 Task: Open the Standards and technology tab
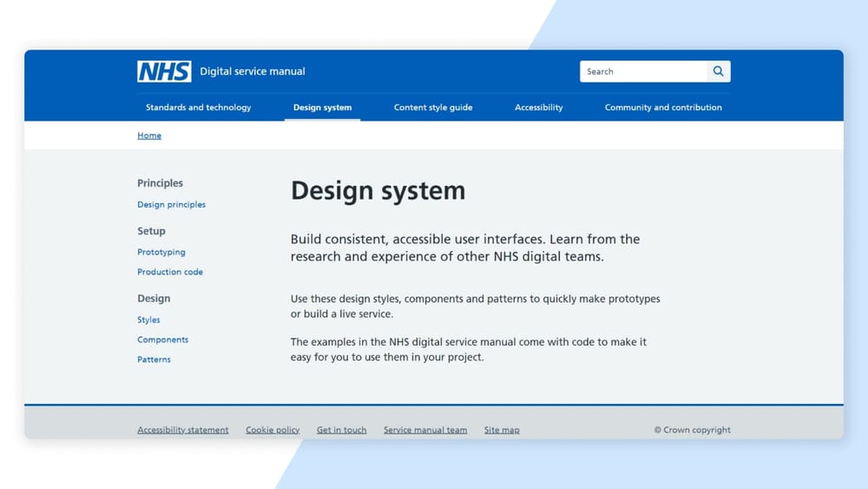[198, 108]
